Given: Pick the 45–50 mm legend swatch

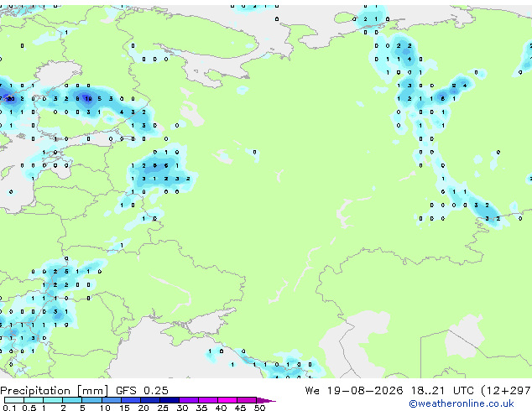Looking at the screenshot, I should coord(247,400).
